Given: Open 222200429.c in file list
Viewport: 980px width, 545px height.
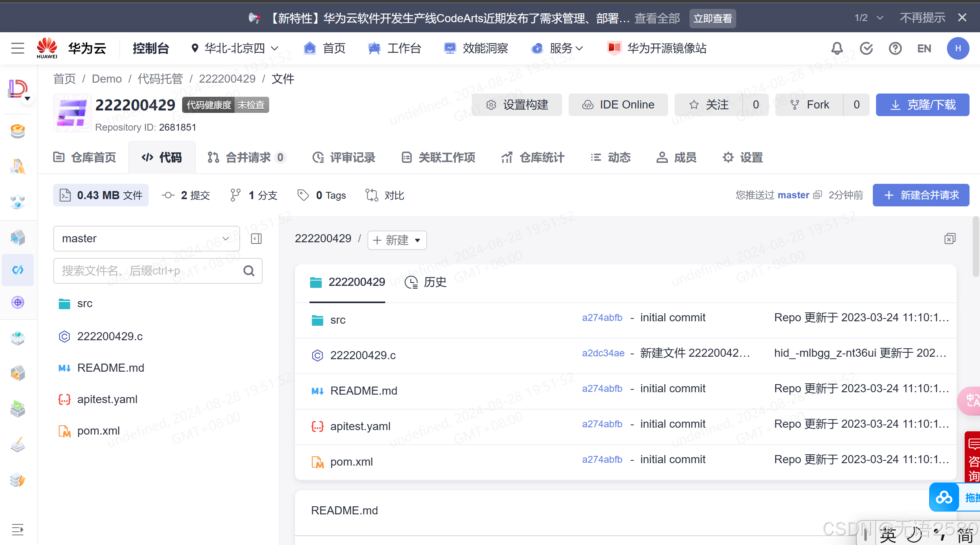Looking at the screenshot, I should (363, 356).
